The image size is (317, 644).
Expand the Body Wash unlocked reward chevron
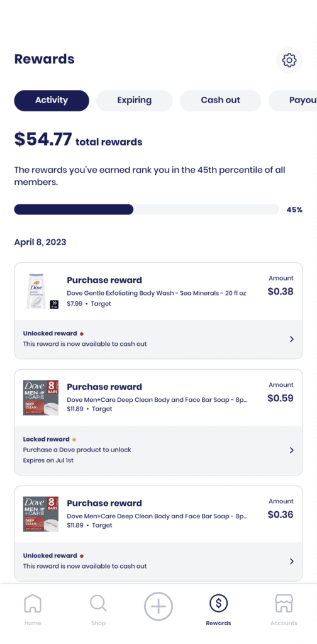coord(292,339)
